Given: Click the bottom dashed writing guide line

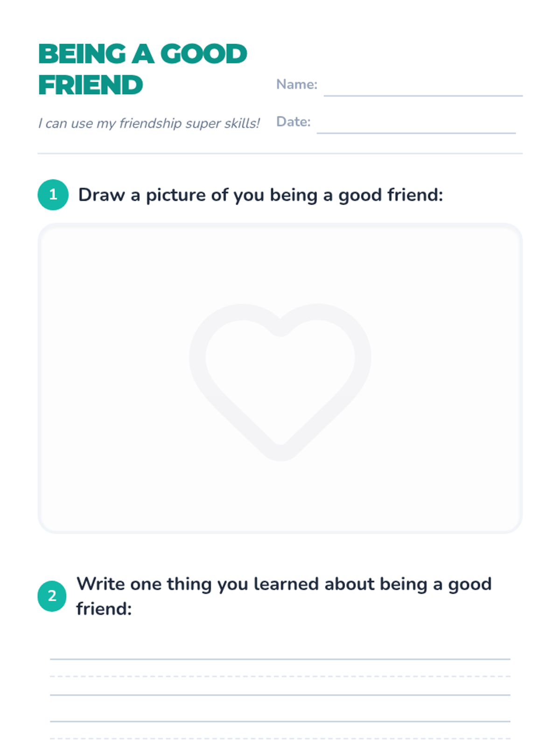Looking at the screenshot, I should coord(280,739).
